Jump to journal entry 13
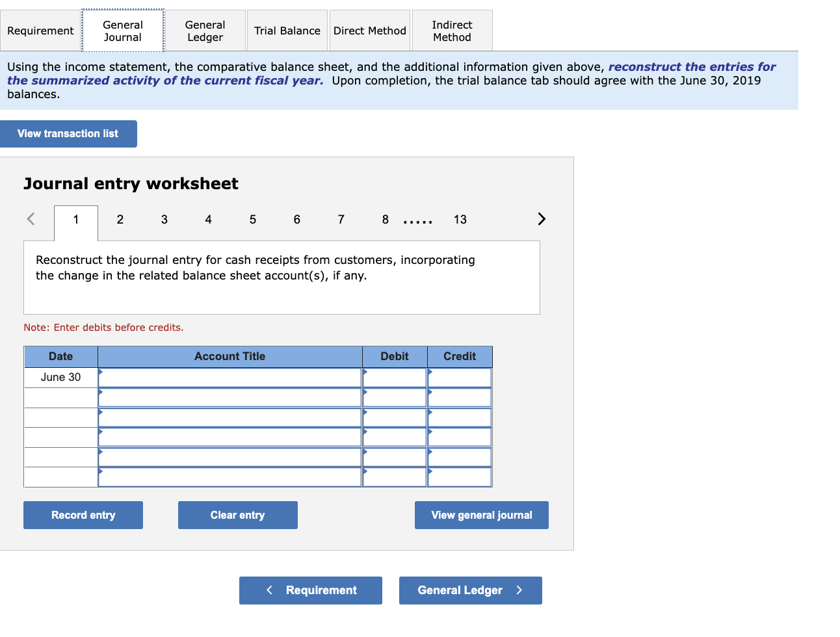Image resolution: width=840 pixels, height=637 pixels. pyautogui.click(x=460, y=220)
